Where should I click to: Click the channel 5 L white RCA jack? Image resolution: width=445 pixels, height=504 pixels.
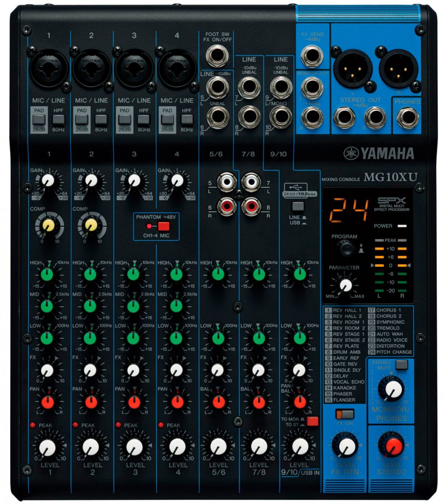[227, 182]
